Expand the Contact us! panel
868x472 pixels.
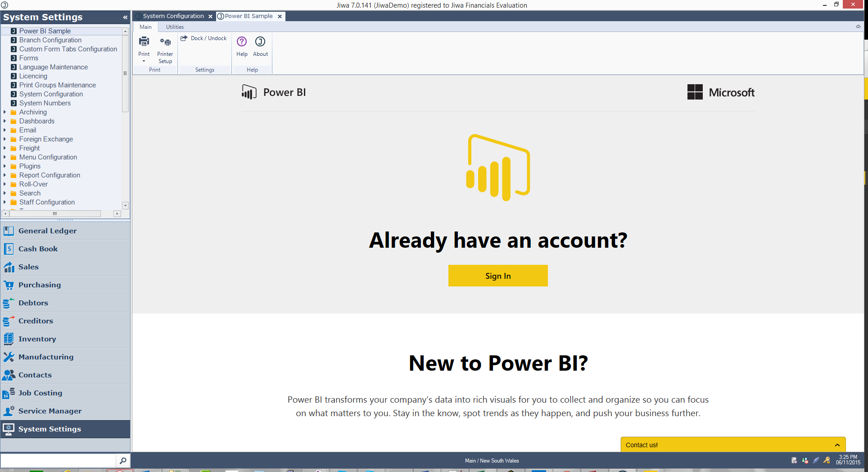pos(837,445)
